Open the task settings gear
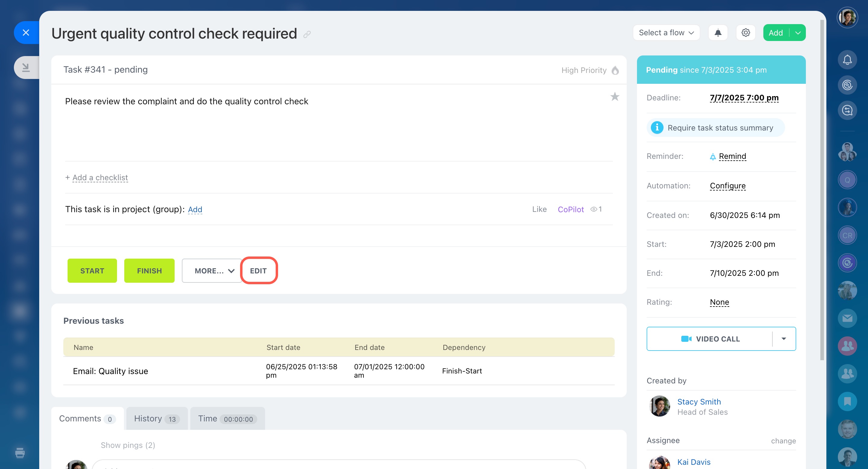Viewport: 868px width, 469px height. 745,33
